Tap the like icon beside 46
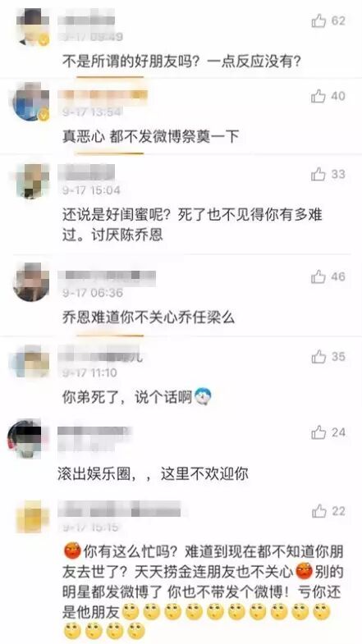Screen dimensions: 362x644 pyautogui.click(x=318, y=276)
